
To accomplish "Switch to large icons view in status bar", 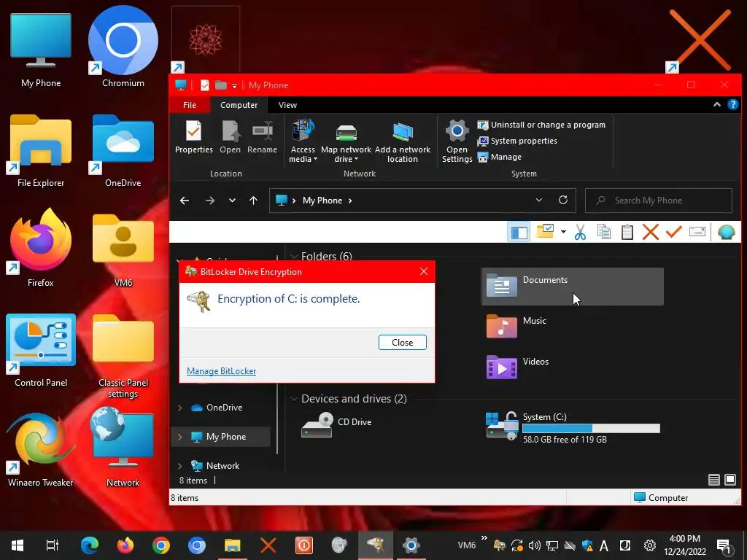I will [x=729, y=480].
